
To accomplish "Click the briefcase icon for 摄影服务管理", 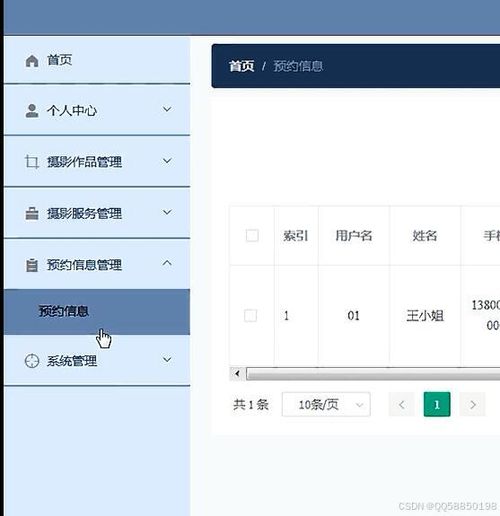I will pos(32,214).
